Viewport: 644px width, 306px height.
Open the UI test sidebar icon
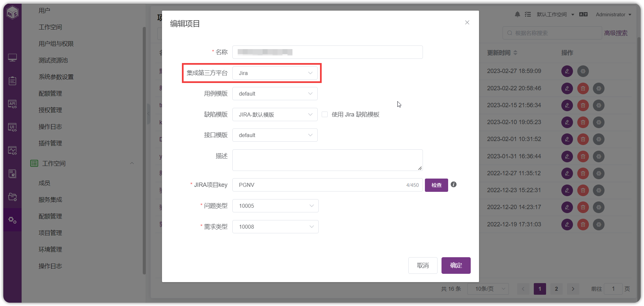pyautogui.click(x=13, y=127)
